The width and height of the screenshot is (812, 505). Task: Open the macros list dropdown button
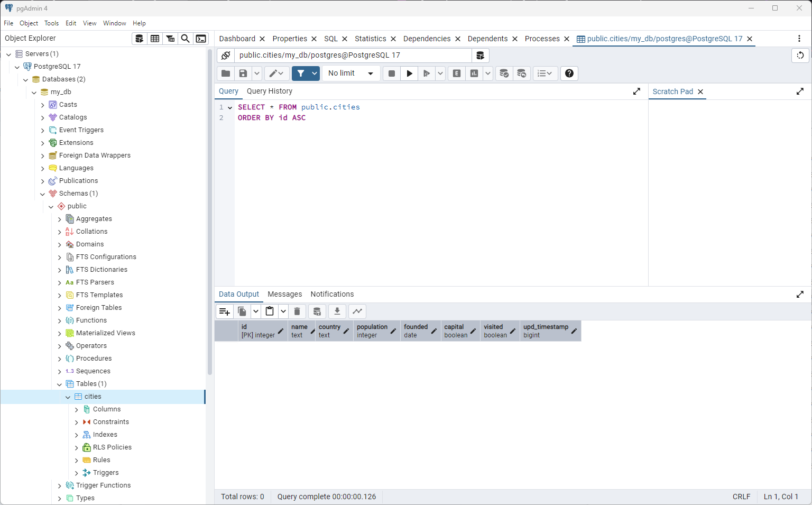[545, 74]
